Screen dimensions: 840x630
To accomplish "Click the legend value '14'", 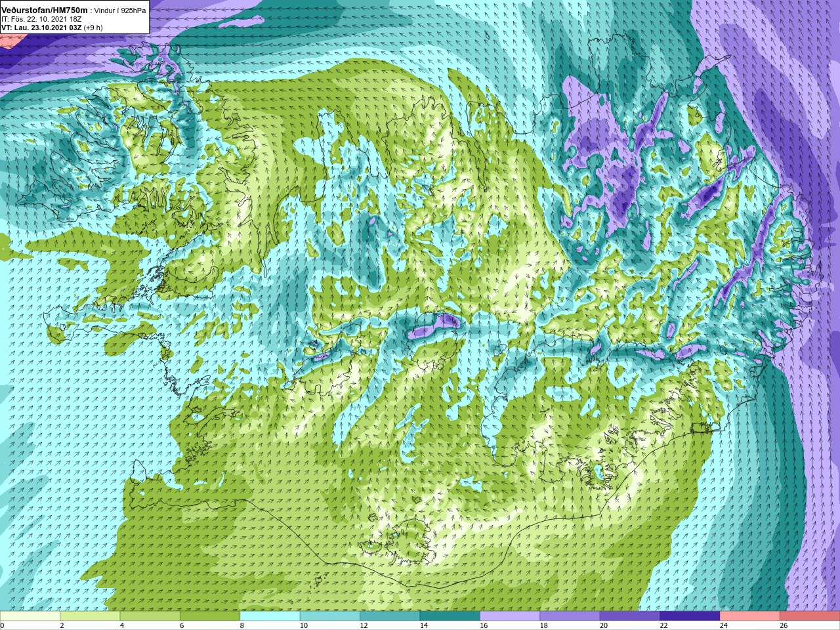I will pyautogui.click(x=423, y=625).
